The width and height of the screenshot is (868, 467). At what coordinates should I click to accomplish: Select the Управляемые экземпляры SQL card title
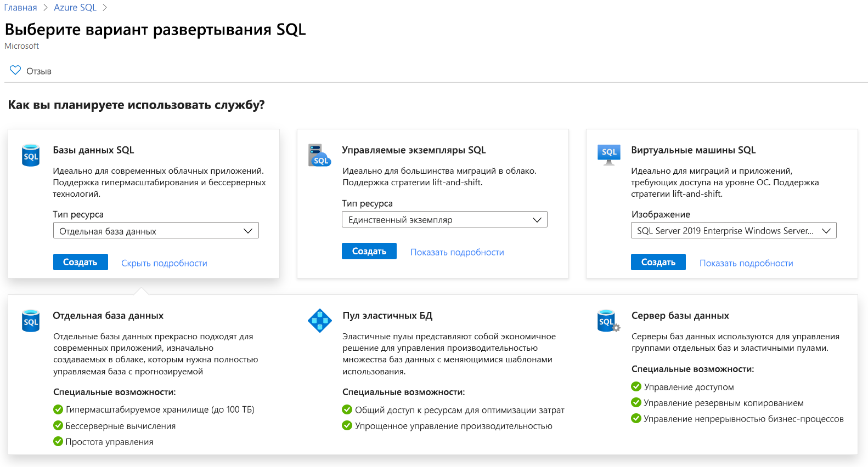[x=414, y=150]
